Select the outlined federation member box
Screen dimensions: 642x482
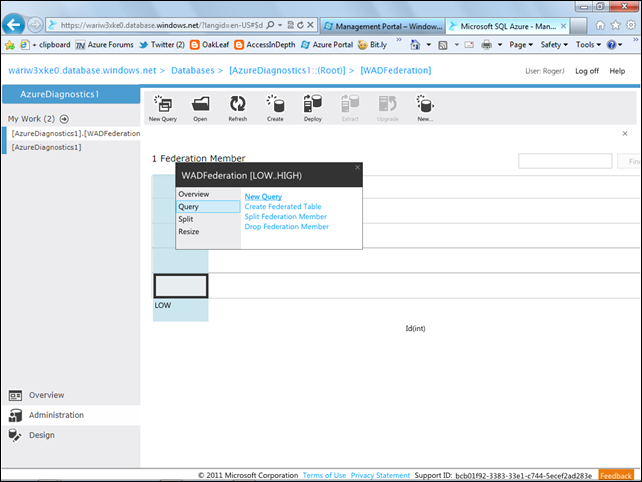181,286
